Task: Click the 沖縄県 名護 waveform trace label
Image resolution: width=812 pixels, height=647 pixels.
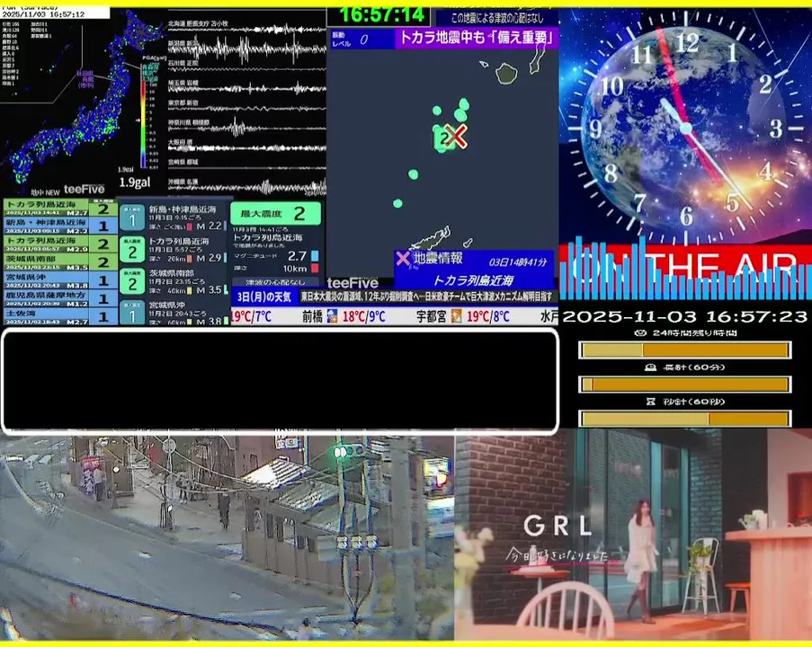Action: click(x=183, y=182)
